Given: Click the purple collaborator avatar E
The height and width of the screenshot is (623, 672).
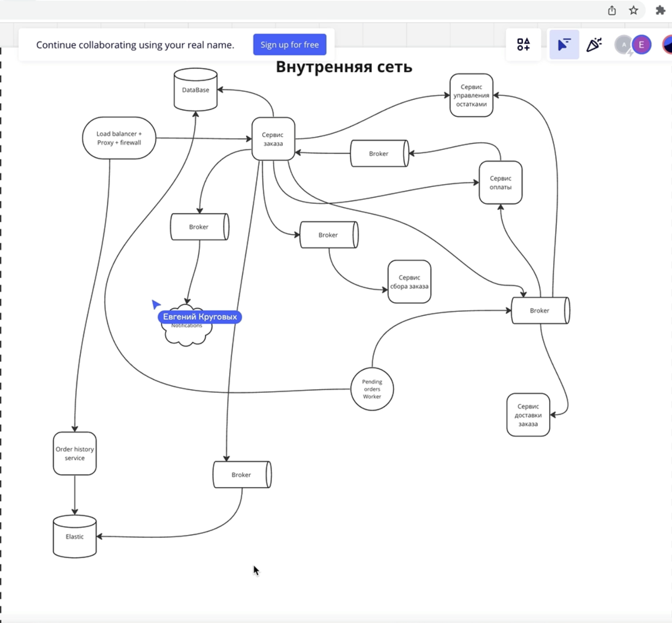Looking at the screenshot, I should click(x=642, y=45).
